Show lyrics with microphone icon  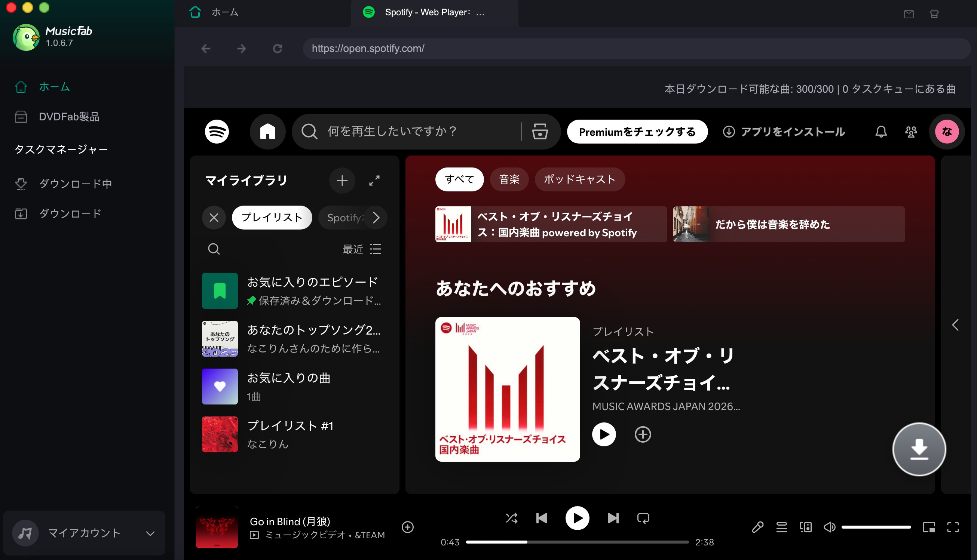[758, 527]
